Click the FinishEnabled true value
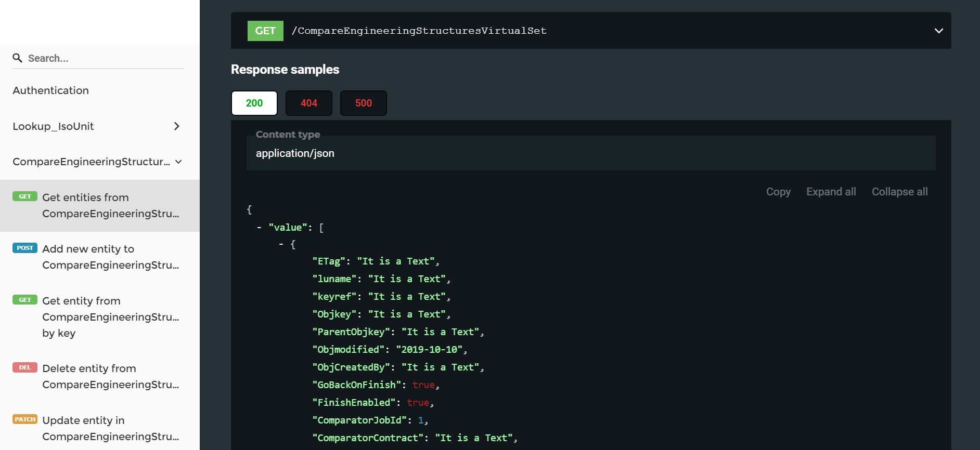Image resolution: width=980 pixels, height=450 pixels. (x=418, y=403)
